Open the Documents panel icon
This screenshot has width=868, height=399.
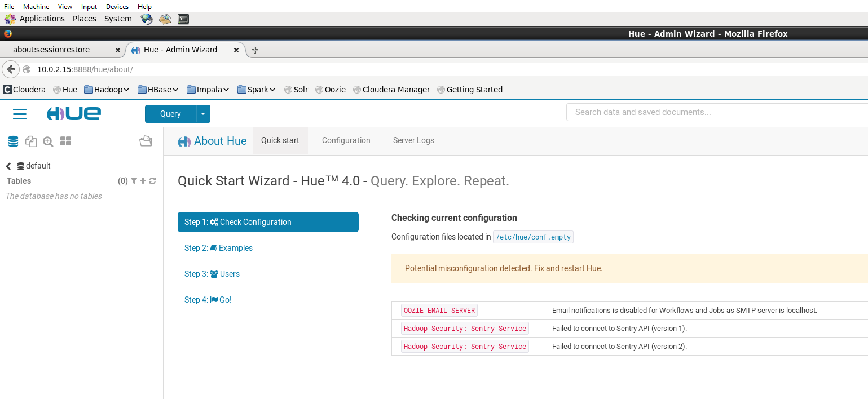tap(30, 141)
